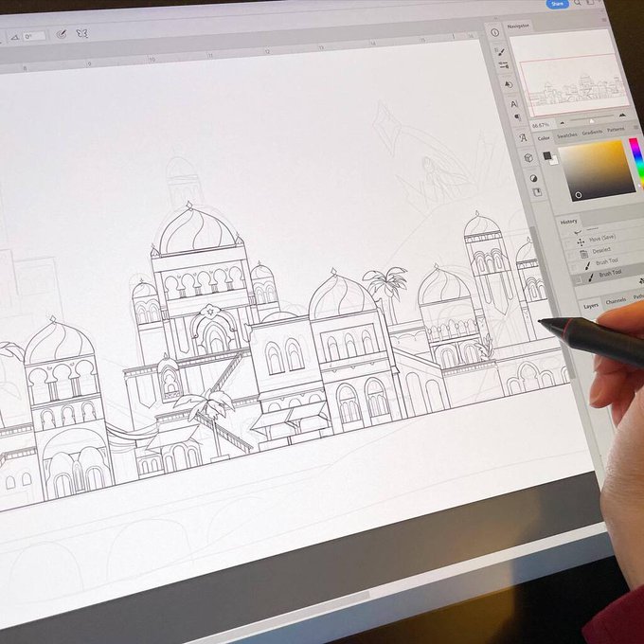Select the Color tab
This screenshot has width=644, height=644.
tap(544, 138)
